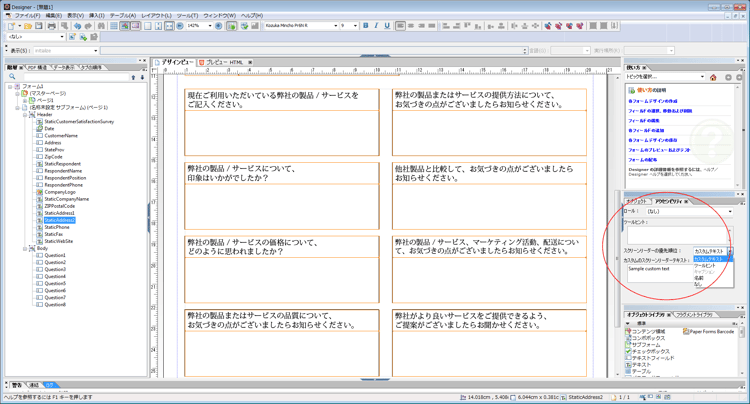Collapse the 標準 category in Object Library
Viewport: 750px width, 404px height.
[x=628, y=324]
